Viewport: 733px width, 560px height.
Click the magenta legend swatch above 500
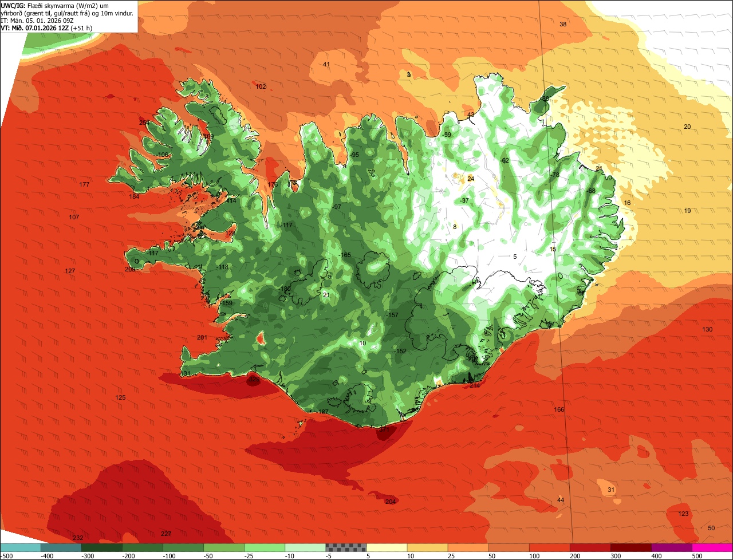[712, 547]
